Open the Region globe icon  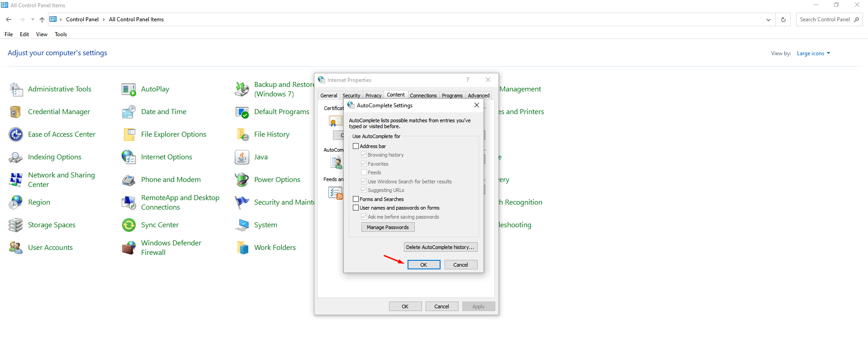[16, 202]
